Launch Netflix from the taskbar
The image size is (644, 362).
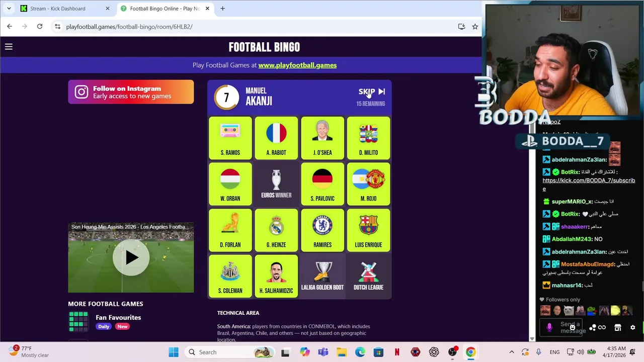click(397, 352)
